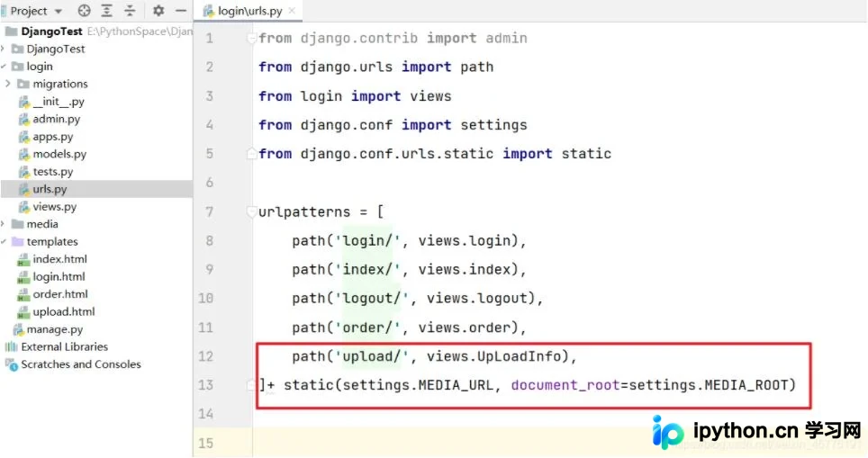Click the Expand All icon

pyautogui.click(x=107, y=11)
